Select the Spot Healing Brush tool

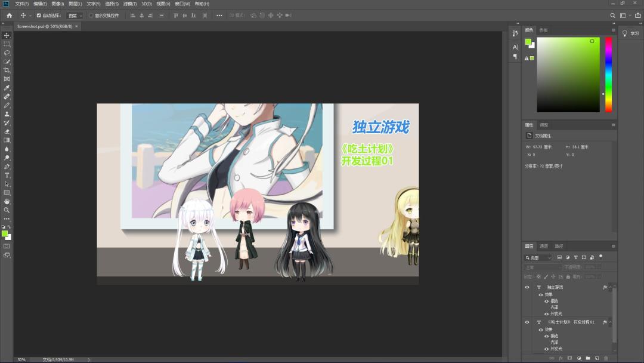pyautogui.click(x=7, y=97)
